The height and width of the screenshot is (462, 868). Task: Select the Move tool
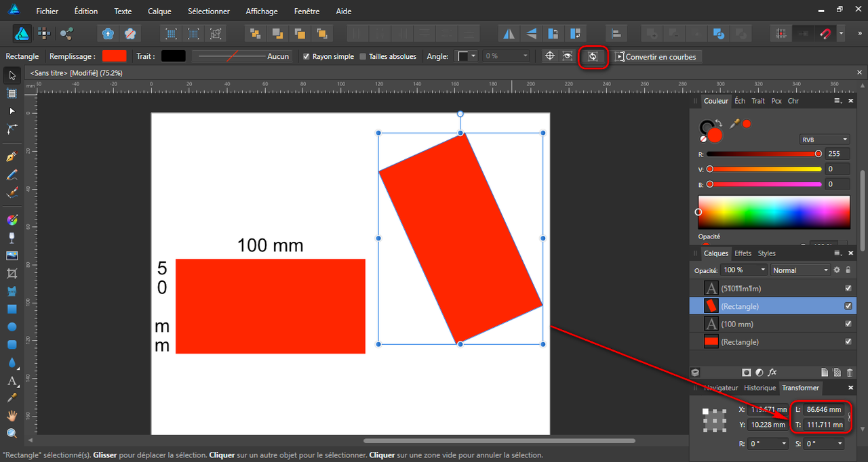tap(12, 75)
